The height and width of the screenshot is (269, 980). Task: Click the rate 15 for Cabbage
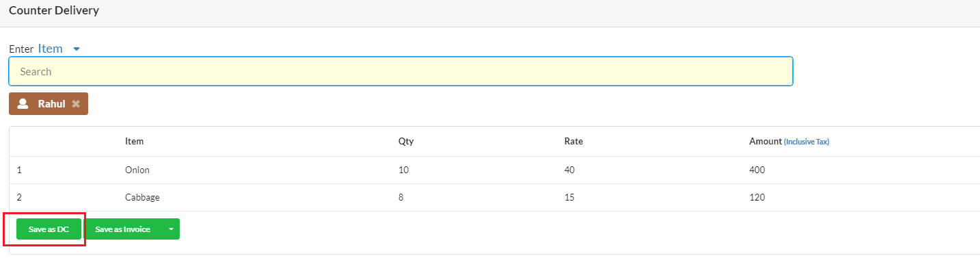(569, 197)
